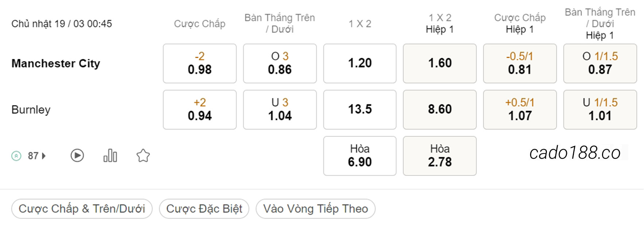Select the Cược Chấp & Trên/Dưới tab
The width and height of the screenshot is (644, 226).
click(82, 209)
